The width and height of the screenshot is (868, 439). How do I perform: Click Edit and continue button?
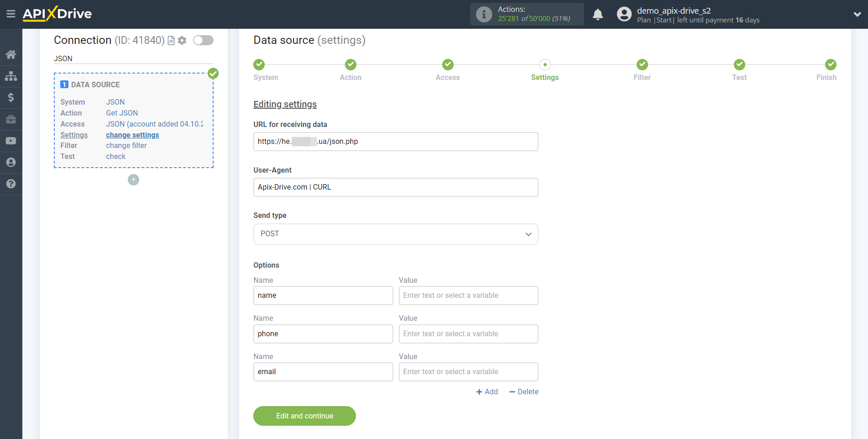click(x=304, y=416)
